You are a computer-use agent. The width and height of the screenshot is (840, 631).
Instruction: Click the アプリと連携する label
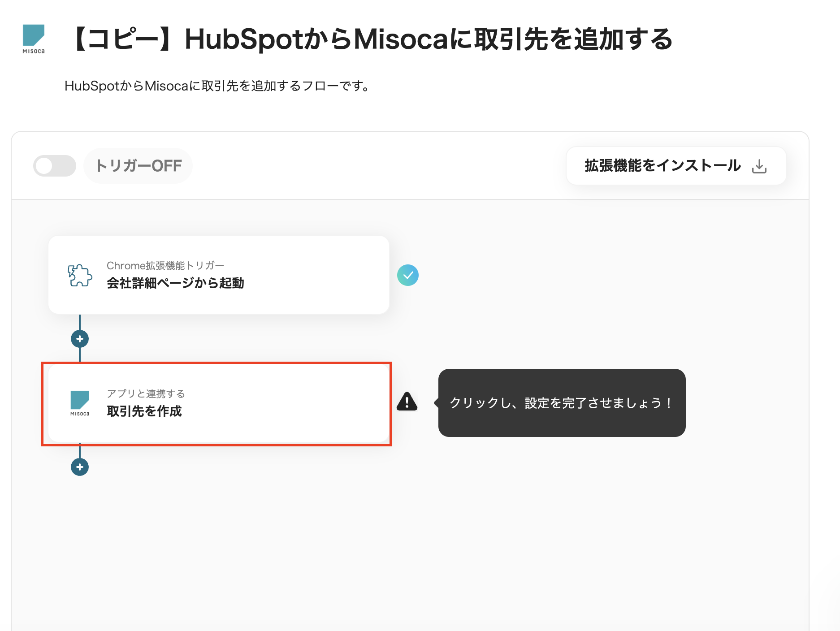coord(146,393)
